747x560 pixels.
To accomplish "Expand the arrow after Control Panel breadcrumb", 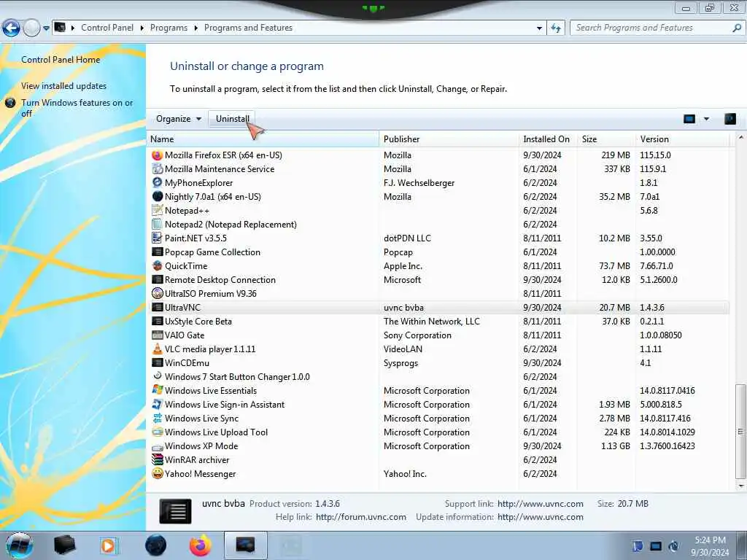I will (142, 28).
